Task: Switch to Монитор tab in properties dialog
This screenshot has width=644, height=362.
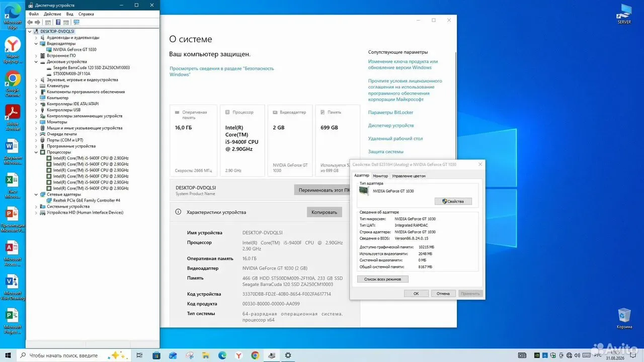Action: 380,176
